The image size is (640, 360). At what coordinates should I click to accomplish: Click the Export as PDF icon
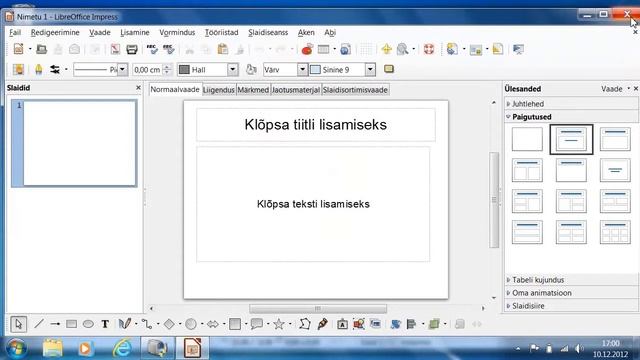click(x=115, y=49)
